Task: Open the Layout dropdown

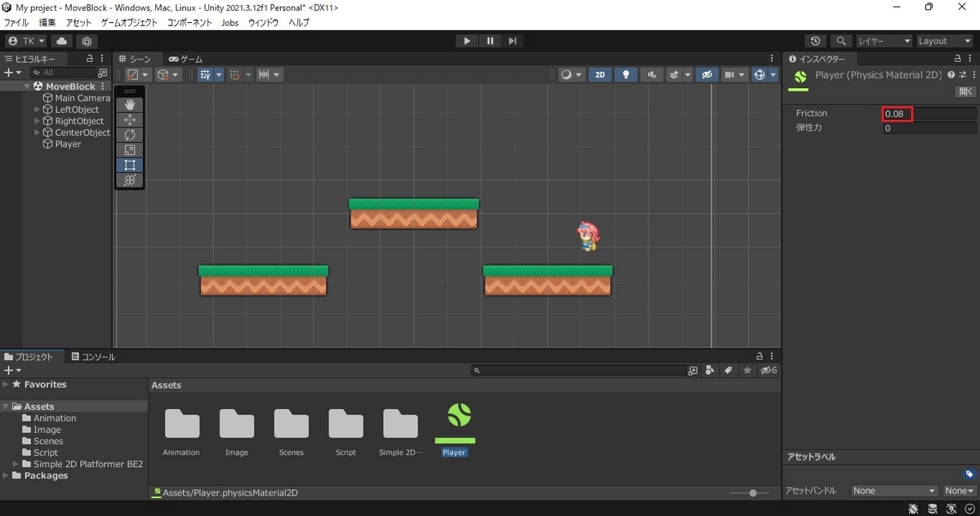Action: click(945, 41)
